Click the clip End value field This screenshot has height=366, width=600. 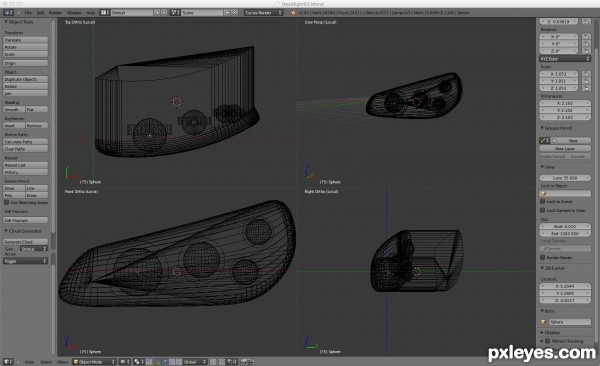tap(565, 234)
